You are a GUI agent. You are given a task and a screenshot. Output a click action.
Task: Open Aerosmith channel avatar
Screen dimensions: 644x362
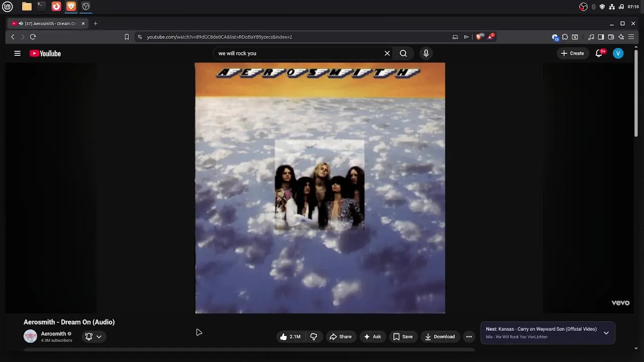(30, 336)
